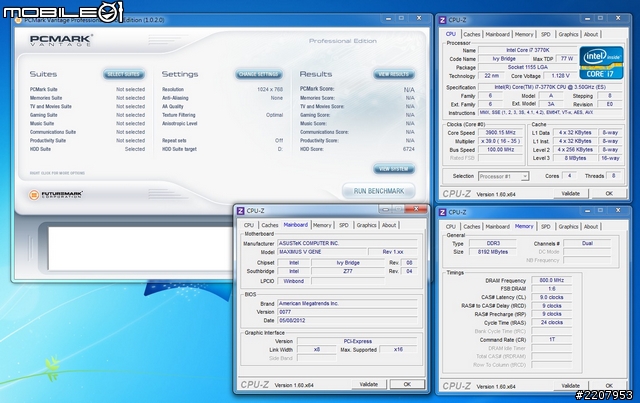The width and height of the screenshot is (640, 403).
Task: Click the MAXIMUS V GENE model field
Action: (x=322, y=252)
